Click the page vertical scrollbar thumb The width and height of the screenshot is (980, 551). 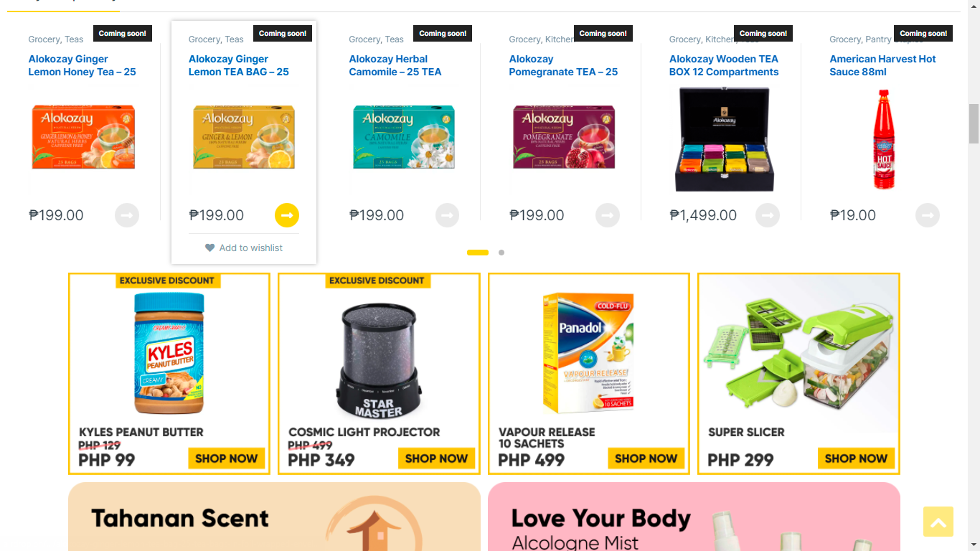point(974,123)
